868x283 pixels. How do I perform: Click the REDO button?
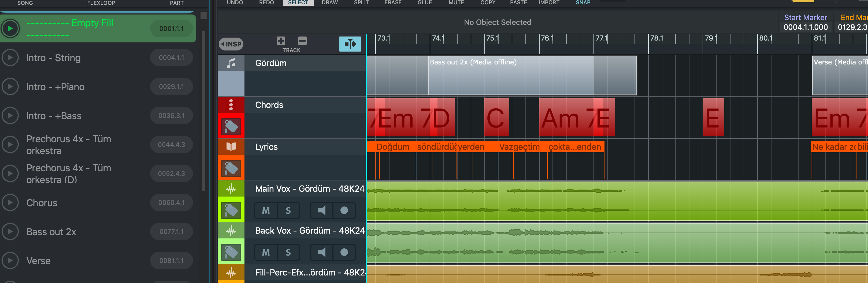[x=266, y=3]
